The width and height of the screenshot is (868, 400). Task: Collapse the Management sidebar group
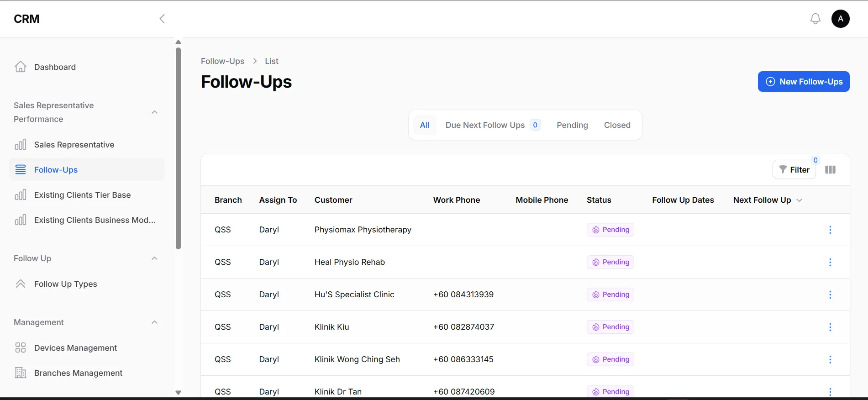[x=155, y=322]
